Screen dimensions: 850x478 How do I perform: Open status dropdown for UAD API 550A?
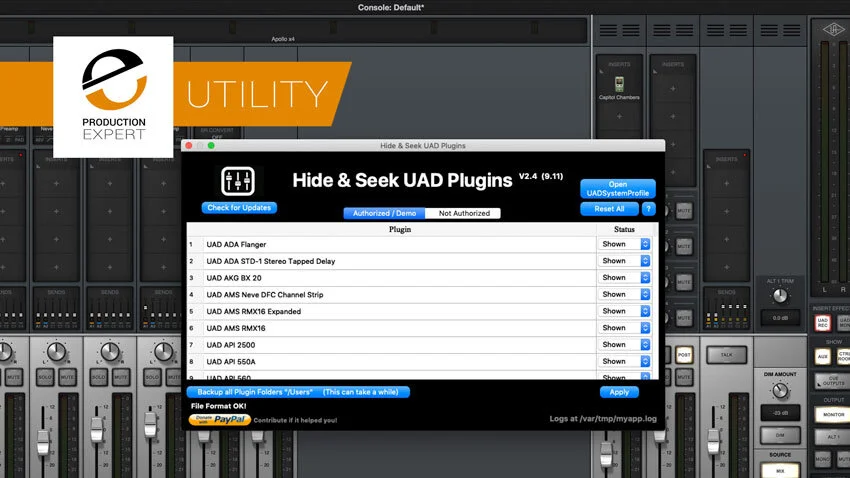point(624,361)
